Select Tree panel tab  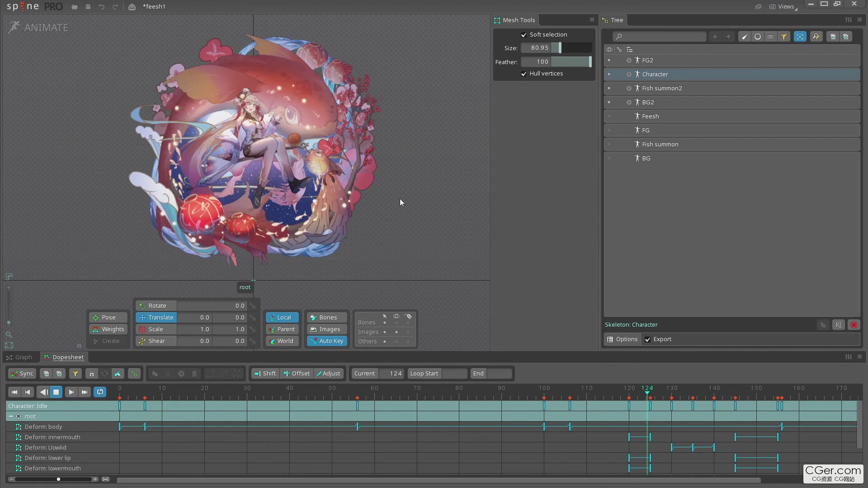pyautogui.click(x=613, y=20)
